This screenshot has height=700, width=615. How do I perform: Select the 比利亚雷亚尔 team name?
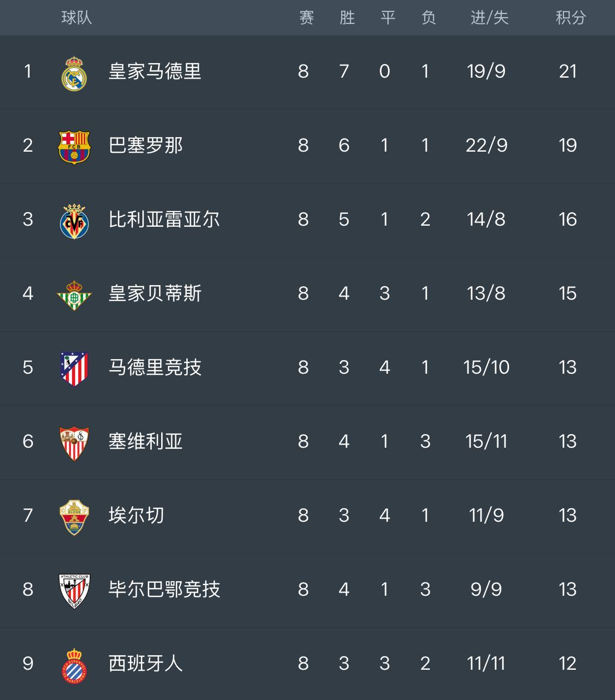point(164,219)
